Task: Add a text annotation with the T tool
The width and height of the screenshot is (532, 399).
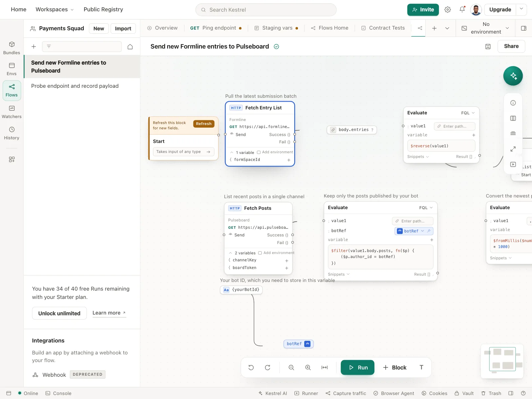Action: pos(421,367)
